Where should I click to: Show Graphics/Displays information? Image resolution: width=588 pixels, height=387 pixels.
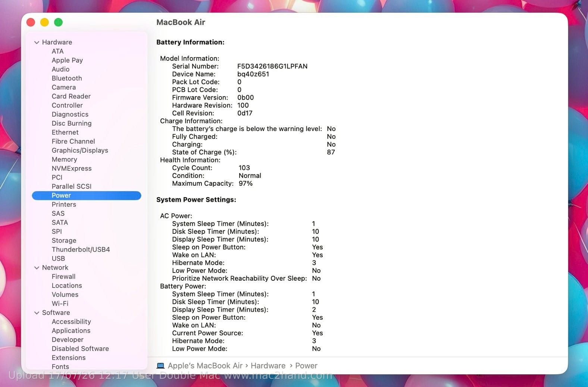click(x=80, y=150)
